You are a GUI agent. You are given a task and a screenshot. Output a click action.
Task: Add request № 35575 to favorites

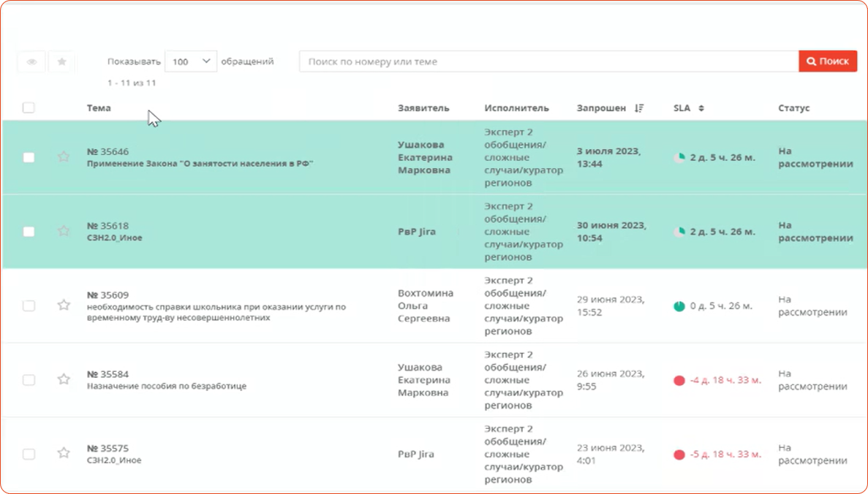[x=64, y=454]
